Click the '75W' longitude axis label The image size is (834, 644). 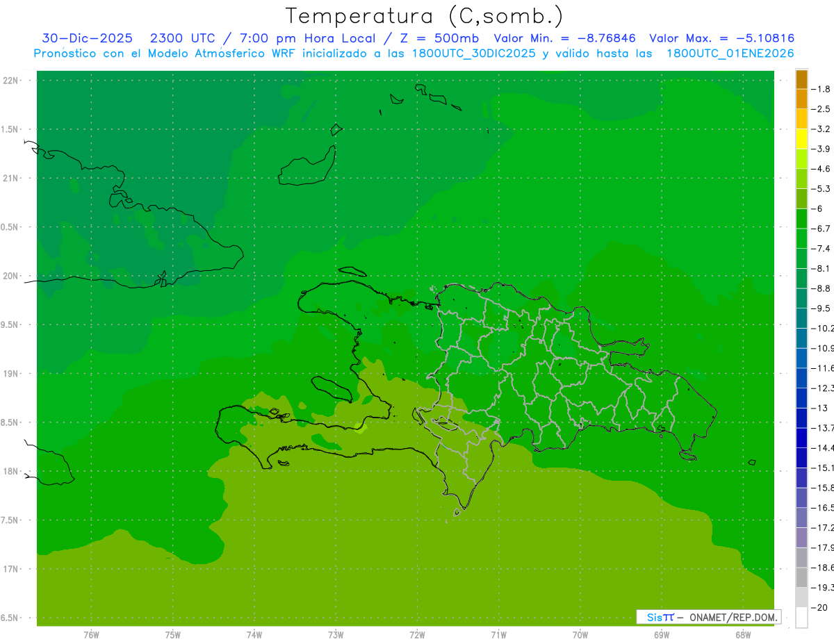(172, 635)
